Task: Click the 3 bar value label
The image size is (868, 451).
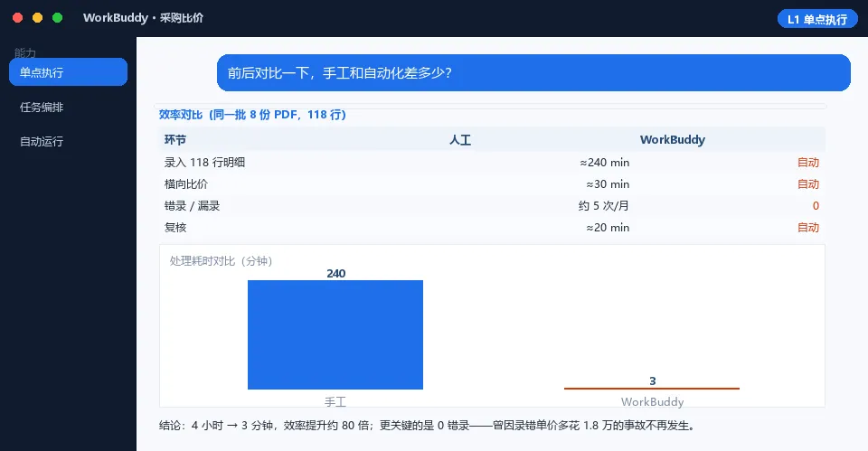Action: 652,381
